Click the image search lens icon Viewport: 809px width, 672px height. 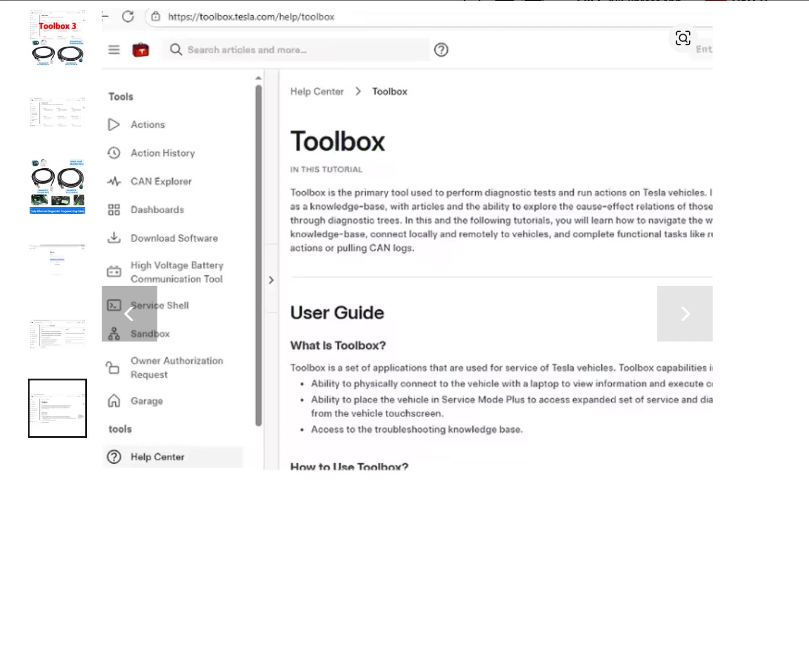pyautogui.click(x=683, y=38)
